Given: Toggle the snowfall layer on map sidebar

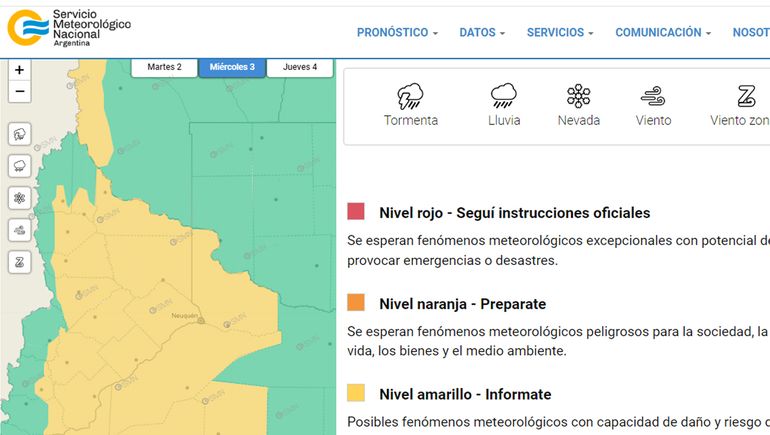Looking at the screenshot, I should pyautogui.click(x=20, y=198).
